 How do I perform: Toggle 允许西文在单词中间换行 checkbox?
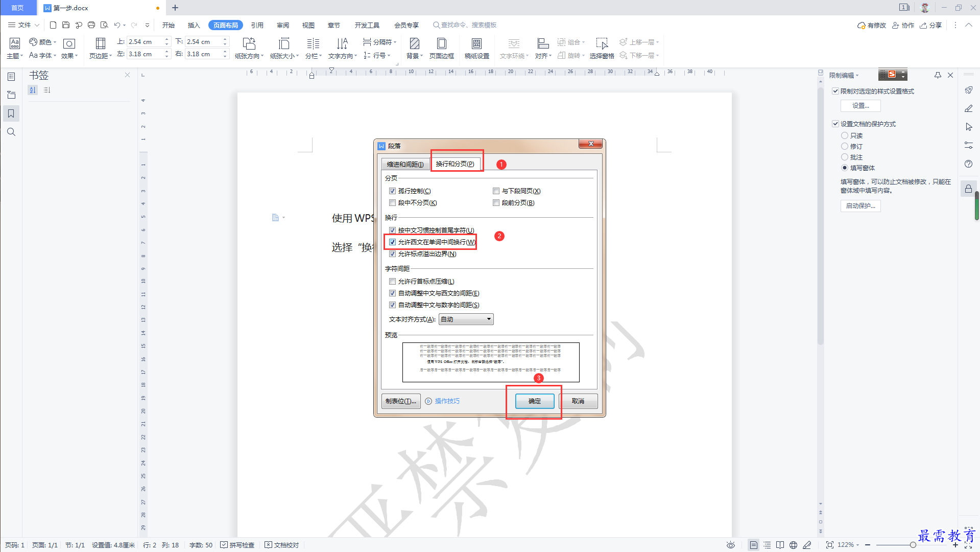[x=392, y=242]
